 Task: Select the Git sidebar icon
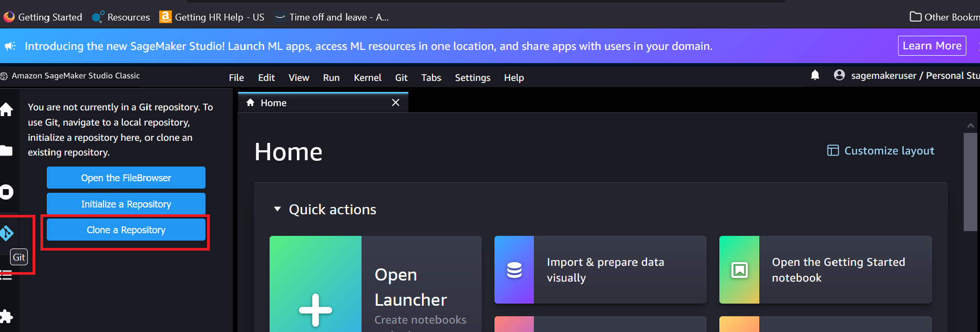pyautogui.click(x=6, y=233)
